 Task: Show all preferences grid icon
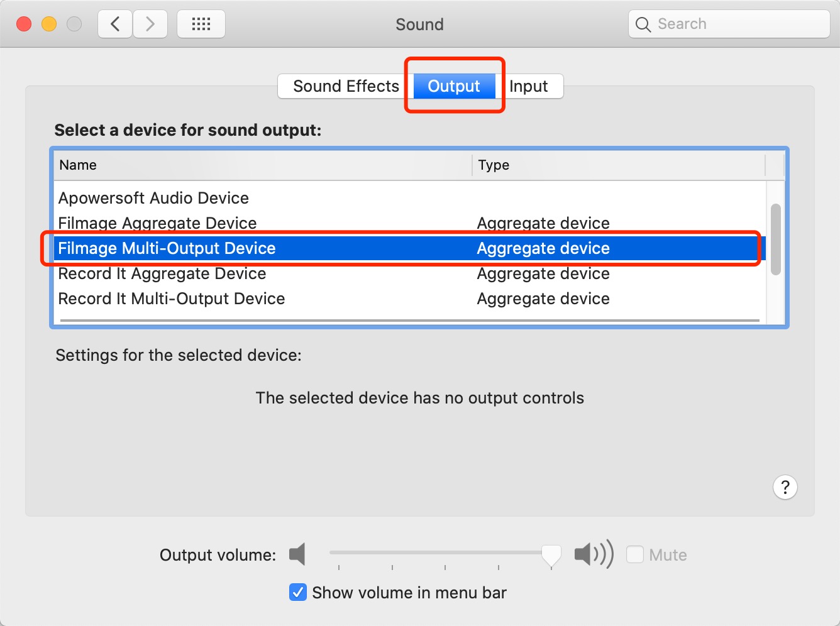point(201,25)
